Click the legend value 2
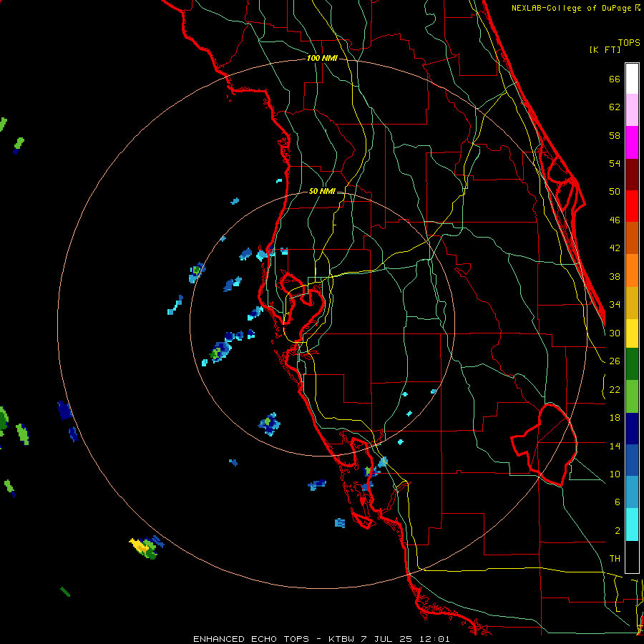This screenshot has width=644, height=644. 617,531
